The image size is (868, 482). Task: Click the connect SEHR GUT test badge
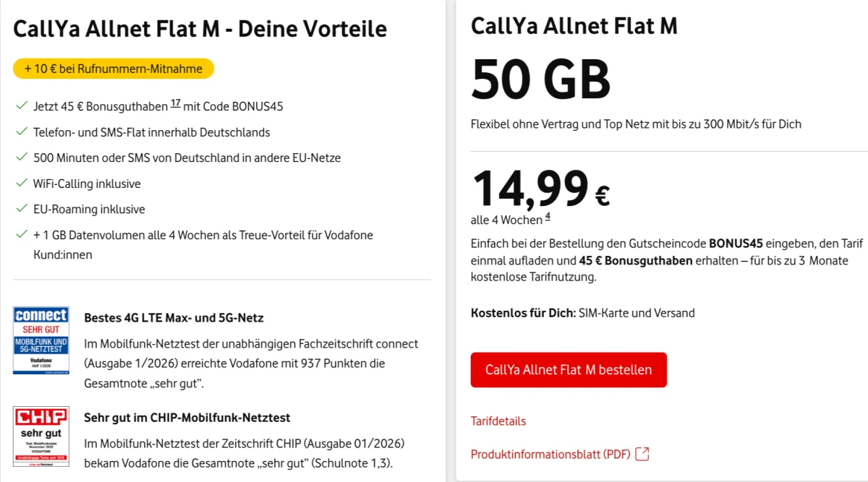[41, 340]
